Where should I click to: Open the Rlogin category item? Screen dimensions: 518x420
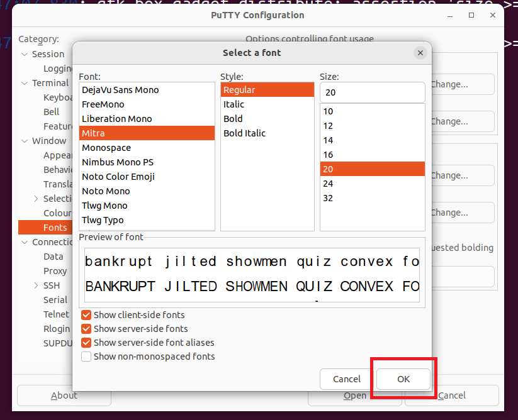click(x=57, y=329)
